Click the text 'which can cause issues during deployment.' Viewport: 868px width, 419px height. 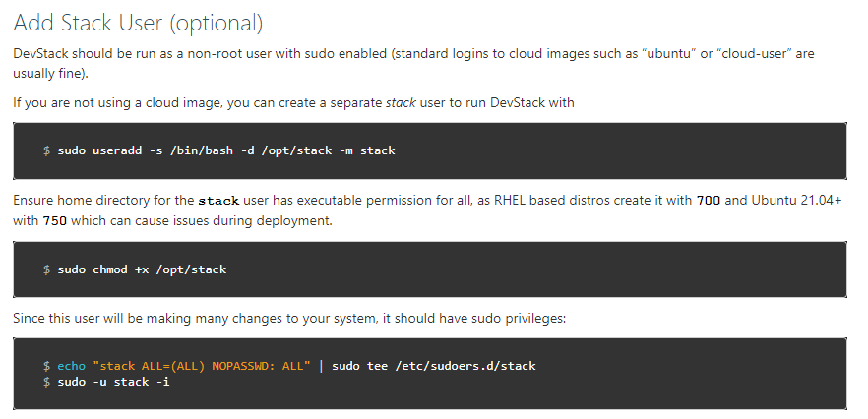click(x=202, y=221)
